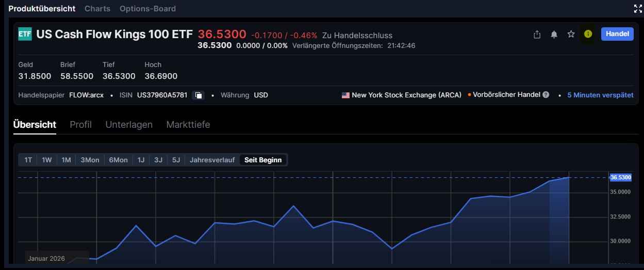
Task: Add ETF to favorites with star icon
Action: (x=571, y=34)
